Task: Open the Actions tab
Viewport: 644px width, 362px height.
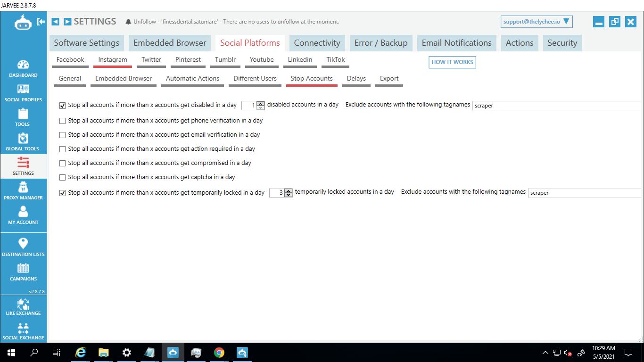Action: point(520,43)
